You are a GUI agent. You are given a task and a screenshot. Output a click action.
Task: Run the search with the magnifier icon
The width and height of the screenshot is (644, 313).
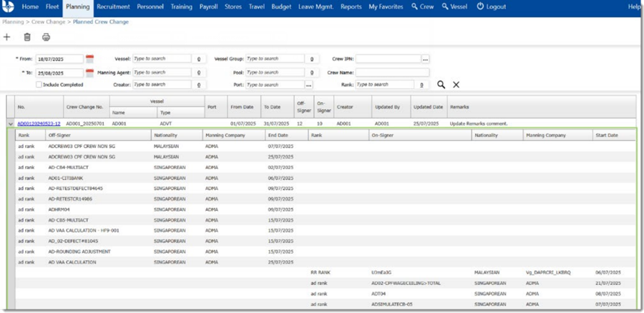point(441,84)
